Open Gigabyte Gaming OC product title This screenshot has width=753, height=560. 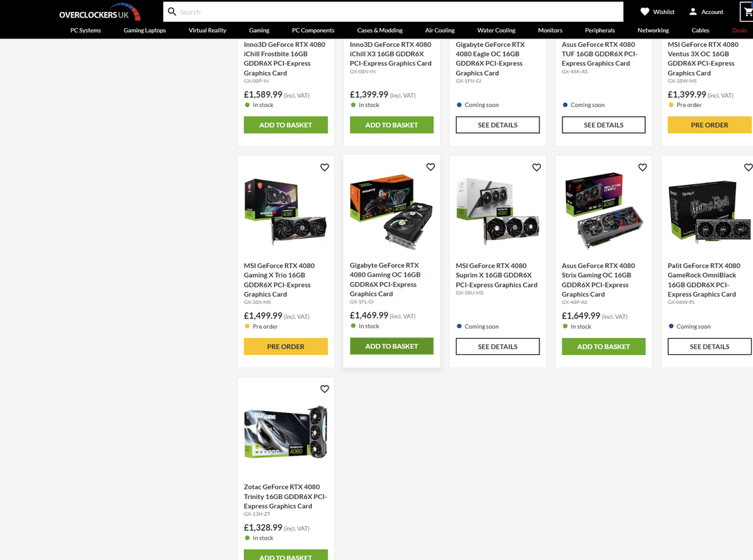click(x=385, y=279)
